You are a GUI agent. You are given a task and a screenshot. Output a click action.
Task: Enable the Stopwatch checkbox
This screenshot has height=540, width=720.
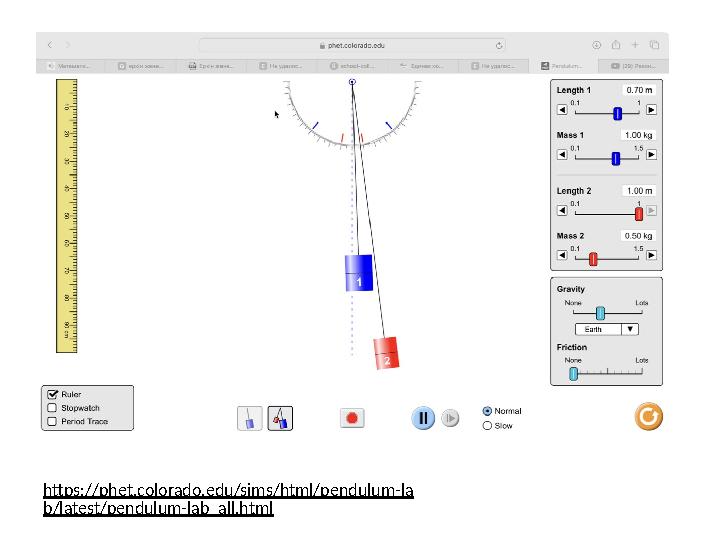52,408
